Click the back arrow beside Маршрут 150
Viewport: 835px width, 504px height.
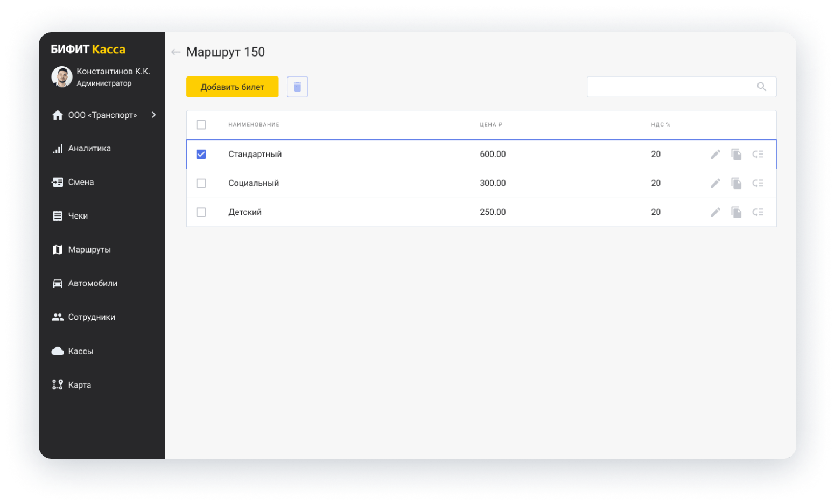point(176,52)
